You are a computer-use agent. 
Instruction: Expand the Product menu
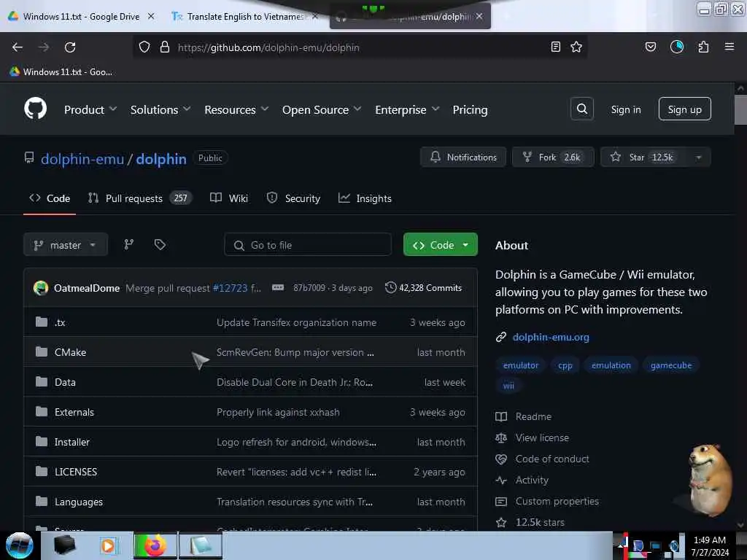(90, 109)
